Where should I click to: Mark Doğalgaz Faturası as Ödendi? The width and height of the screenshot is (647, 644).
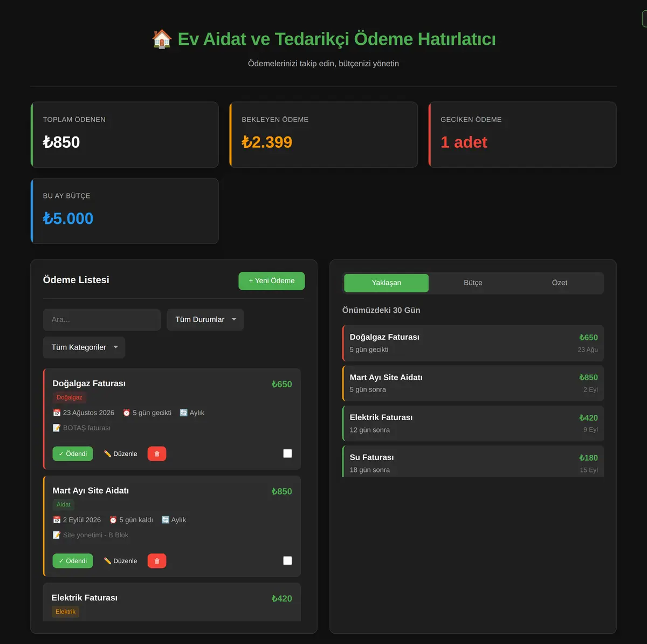(73, 454)
